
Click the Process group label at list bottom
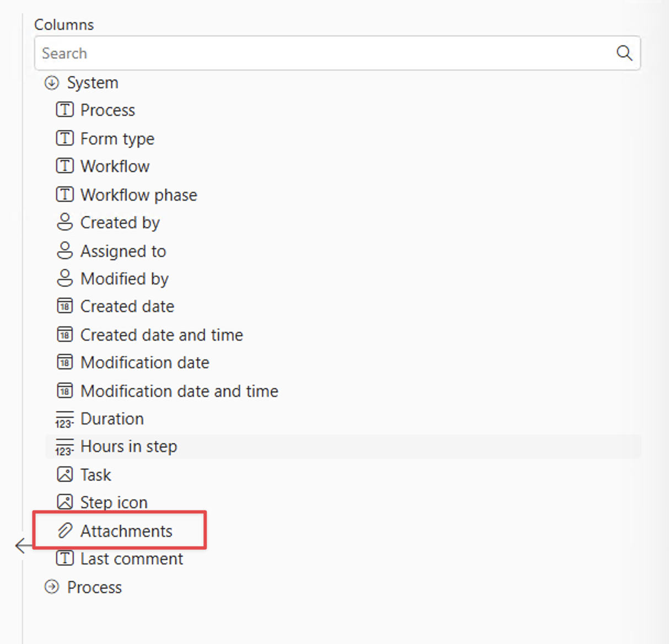coord(94,587)
